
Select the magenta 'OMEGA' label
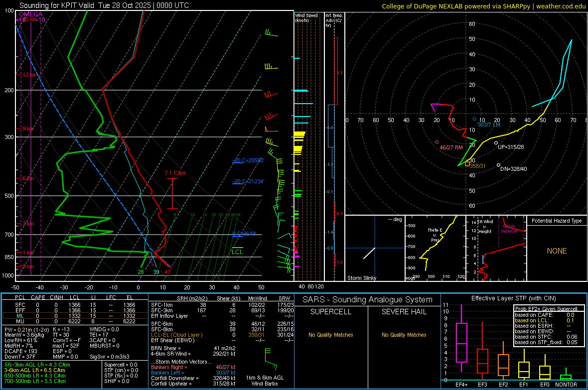click(31, 14)
